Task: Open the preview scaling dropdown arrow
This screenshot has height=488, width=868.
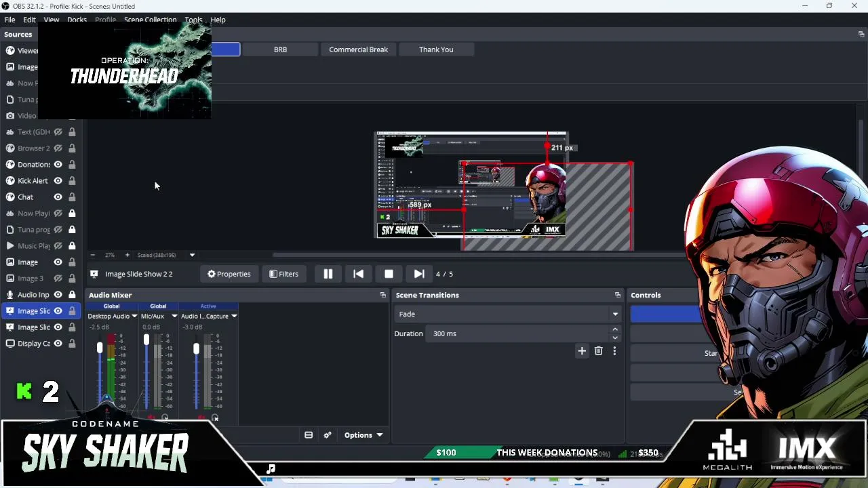Action: pyautogui.click(x=192, y=255)
